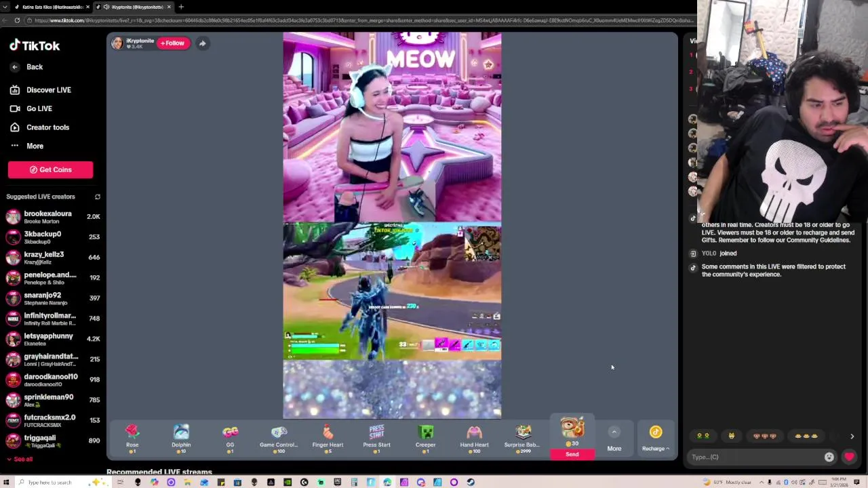
Task: Send a like with heart button
Action: [x=849, y=457]
